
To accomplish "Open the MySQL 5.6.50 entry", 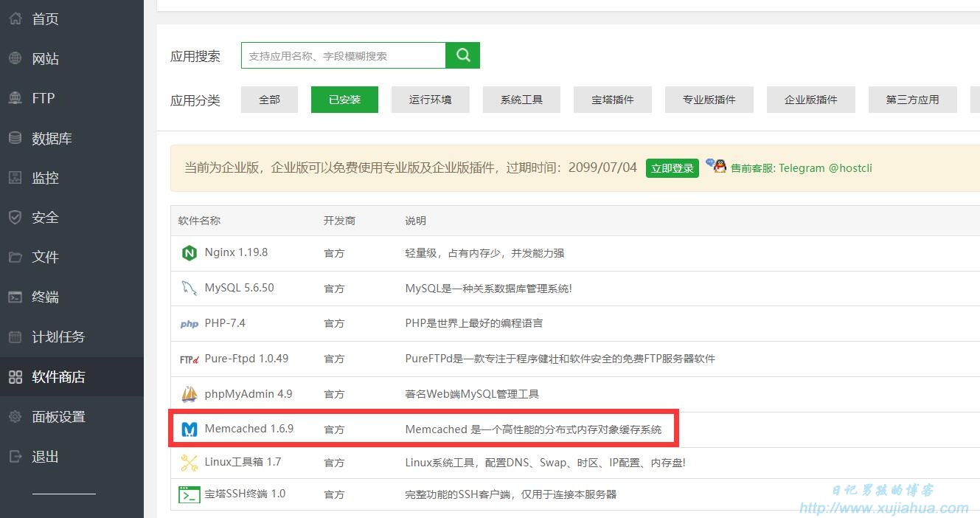I will 239,288.
